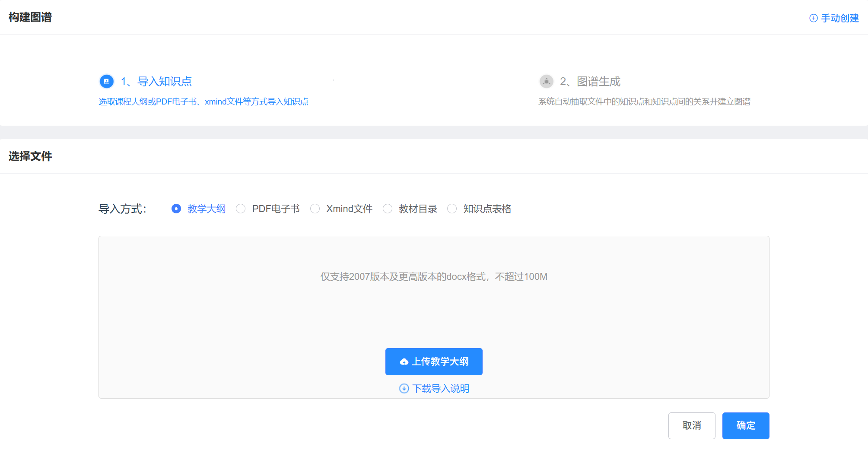
Task: Click the 取消 button
Action: pyautogui.click(x=691, y=426)
